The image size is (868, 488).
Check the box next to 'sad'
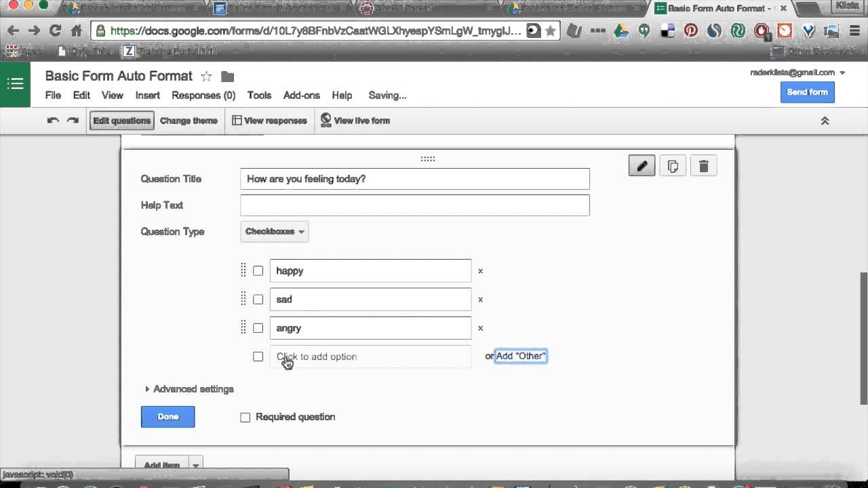258,300
